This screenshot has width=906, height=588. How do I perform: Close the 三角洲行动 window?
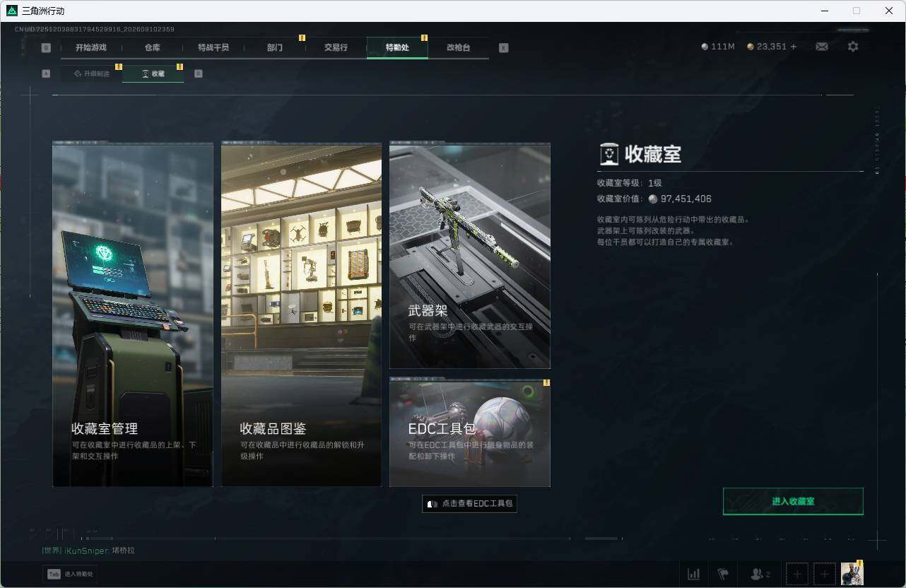tap(889, 11)
